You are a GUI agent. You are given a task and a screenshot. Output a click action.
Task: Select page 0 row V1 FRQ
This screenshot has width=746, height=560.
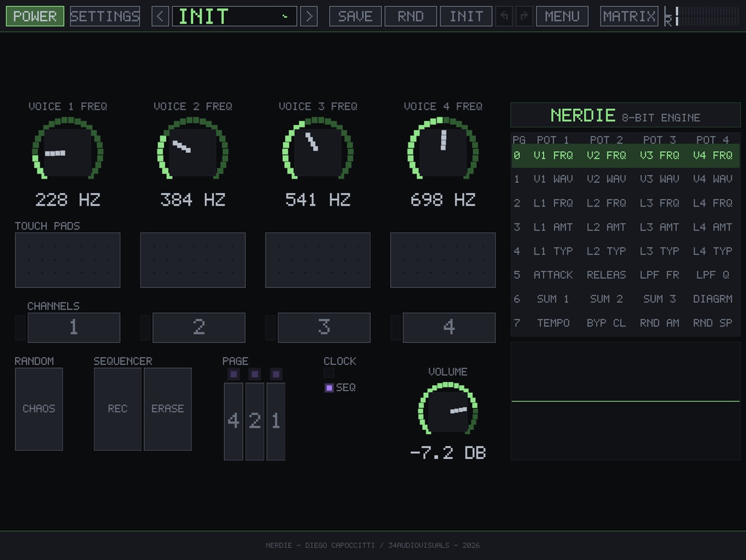pos(553,155)
